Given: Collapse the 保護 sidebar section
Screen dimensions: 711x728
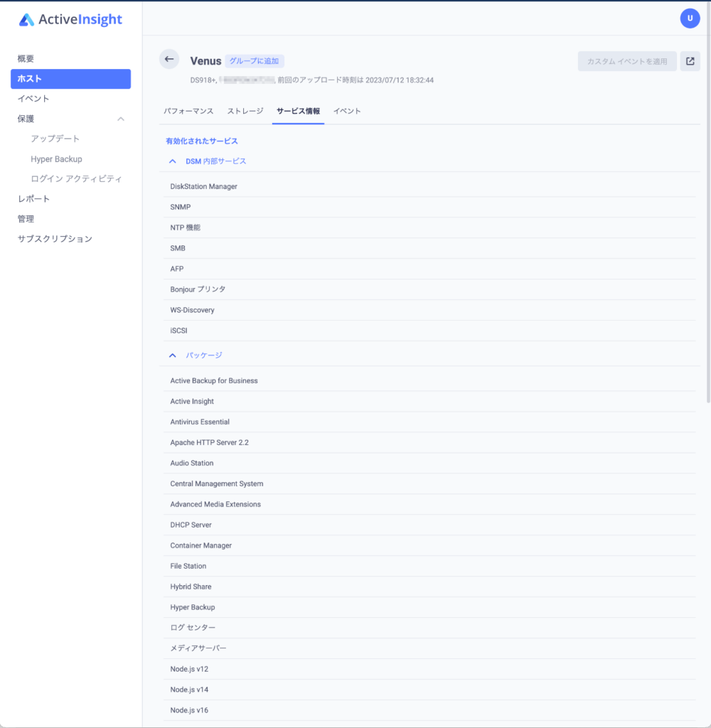Looking at the screenshot, I should click(121, 119).
